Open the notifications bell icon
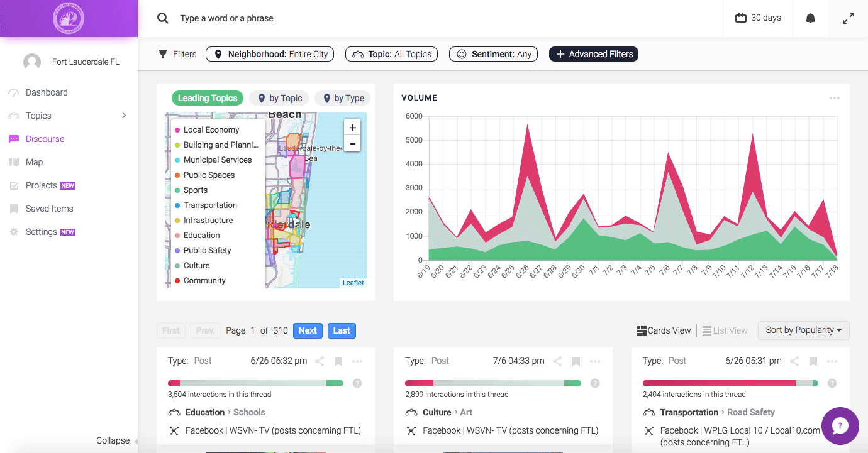The height and width of the screenshot is (453, 868). click(810, 18)
